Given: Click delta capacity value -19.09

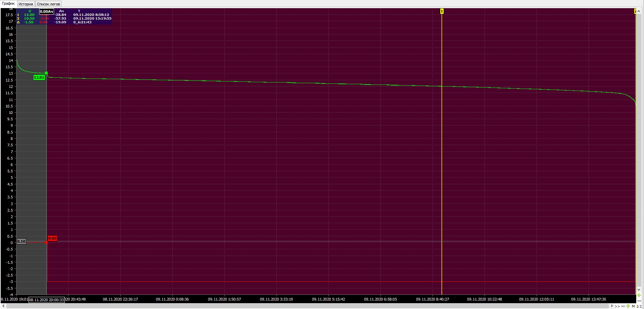Looking at the screenshot, I should coord(60,22).
